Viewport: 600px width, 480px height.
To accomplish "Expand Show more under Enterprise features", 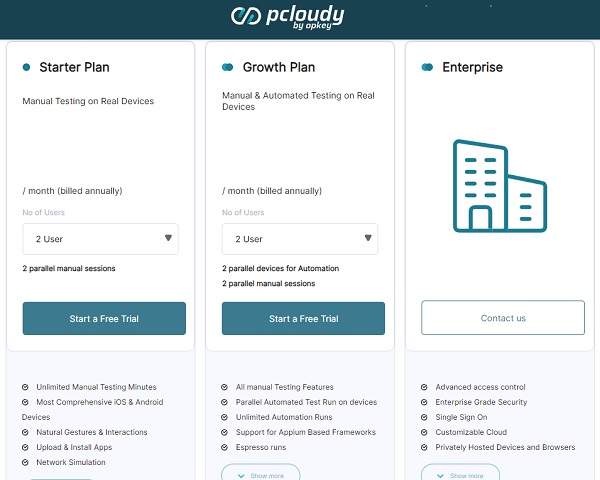I will [x=460, y=474].
